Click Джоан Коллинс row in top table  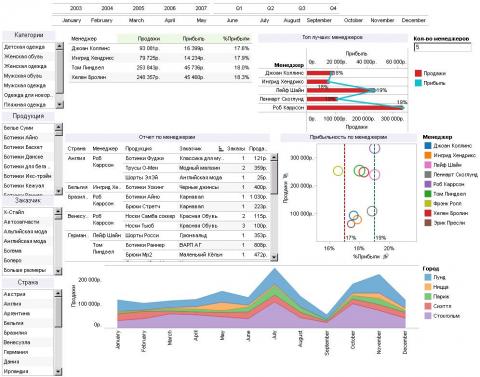click(x=160, y=48)
